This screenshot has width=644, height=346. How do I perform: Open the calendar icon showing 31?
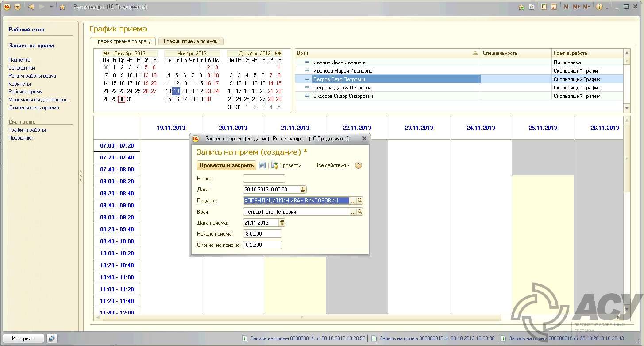(554, 7)
